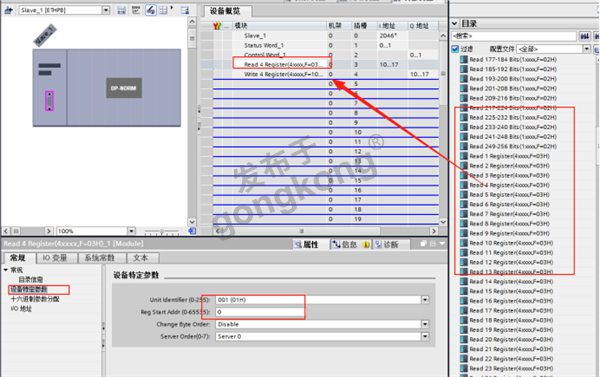Click the I 地址 column header
The width and height of the screenshot is (600, 377).
392,26
